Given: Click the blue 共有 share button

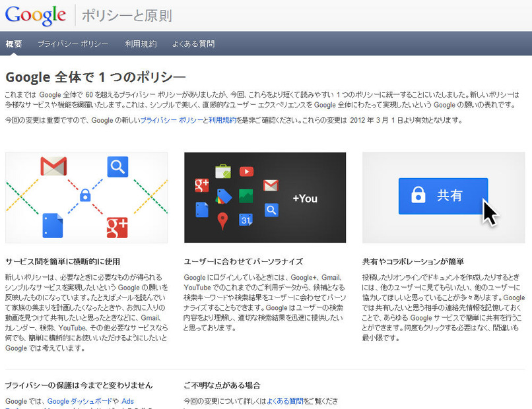Looking at the screenshot, I should pyautogui.click(x=443, y=196).
